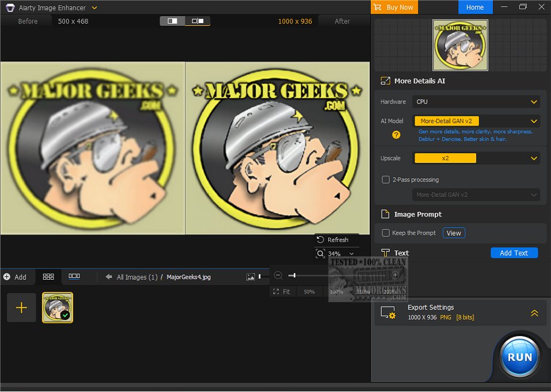551x392 pixels.
Task: Restore down the Aiarty window
Action: click(x=523, y=7)
